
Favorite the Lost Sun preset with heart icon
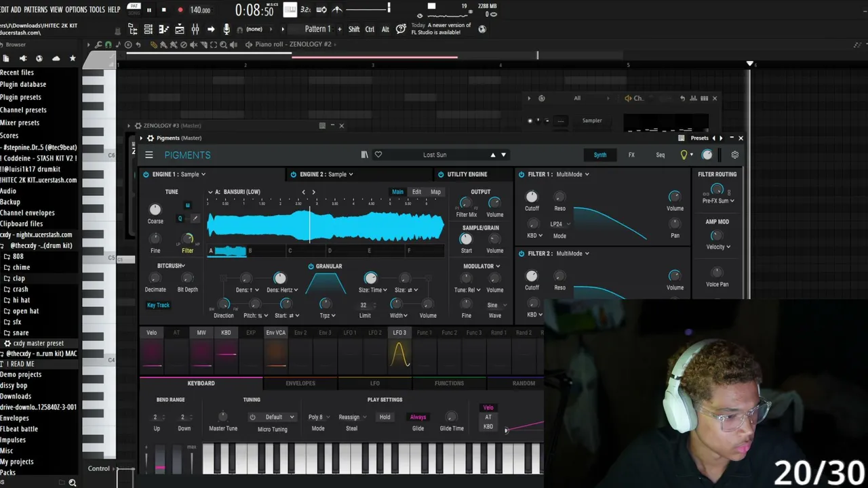point(378,155)
